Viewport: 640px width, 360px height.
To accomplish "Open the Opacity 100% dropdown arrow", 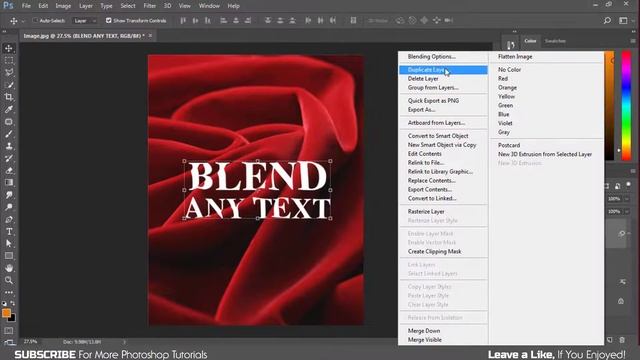I will [627, 199].
